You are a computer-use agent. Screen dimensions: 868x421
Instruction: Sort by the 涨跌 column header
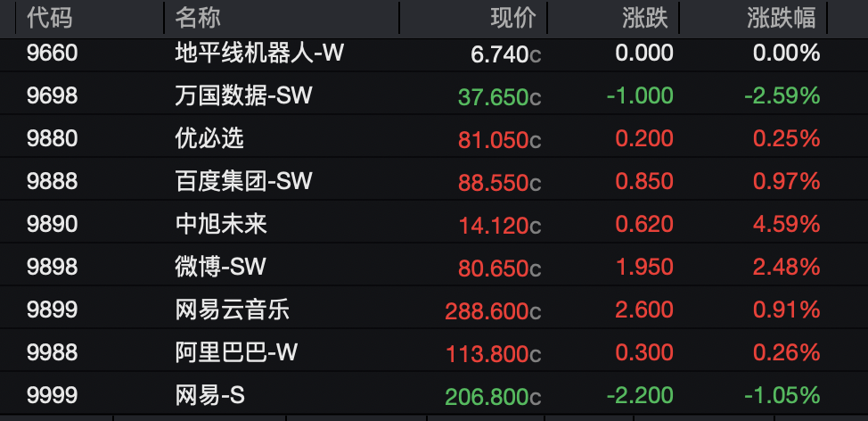coord(645,18)
